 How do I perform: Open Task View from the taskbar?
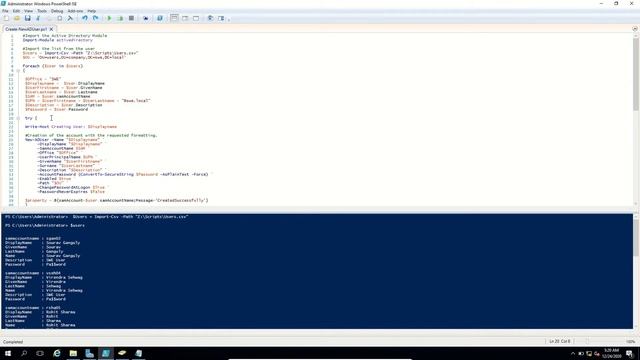pos(40,353)
